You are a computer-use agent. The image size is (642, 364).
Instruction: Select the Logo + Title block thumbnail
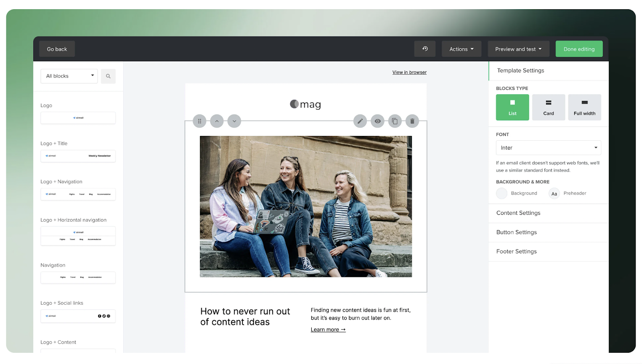[78, 156]
